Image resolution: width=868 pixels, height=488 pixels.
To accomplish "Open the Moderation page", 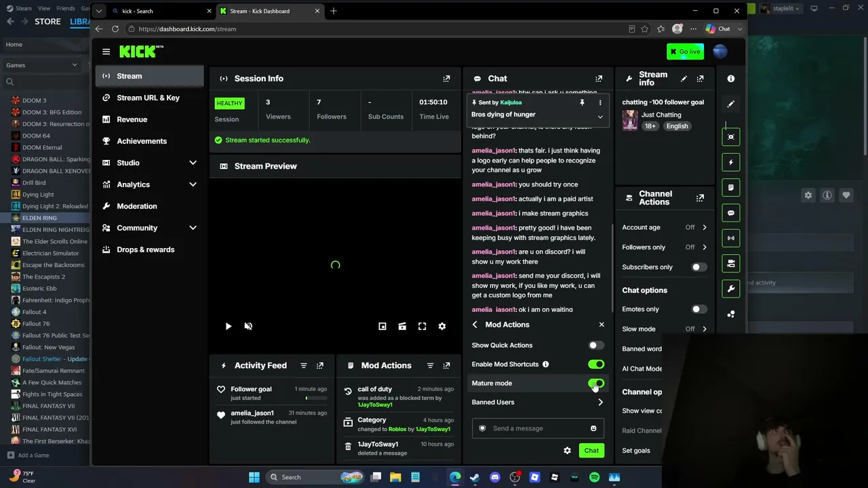I will (150, 206).
